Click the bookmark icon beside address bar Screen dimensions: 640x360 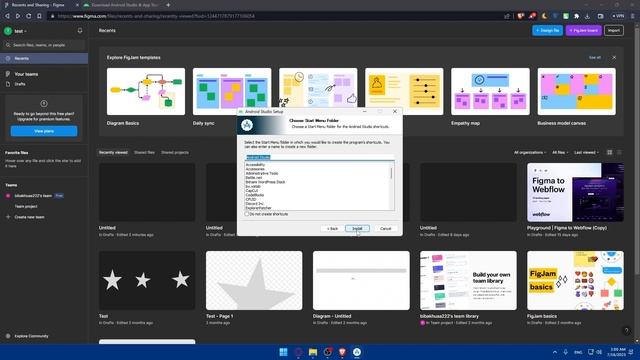coord(39,16)
